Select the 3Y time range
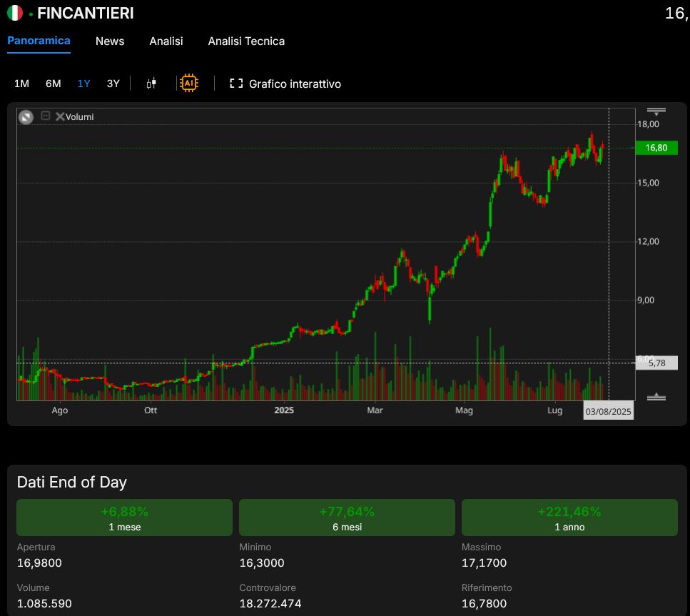 click(113, 84)
